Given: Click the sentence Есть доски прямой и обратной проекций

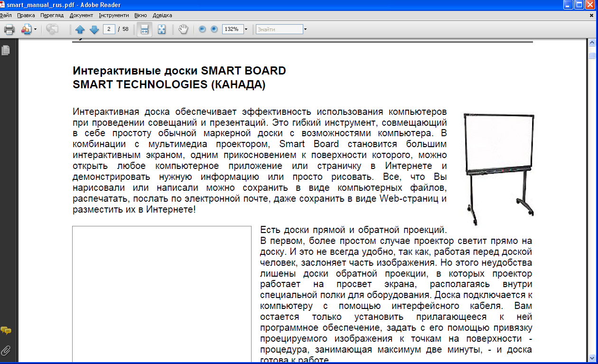Looking at the screenshot, I should (x=354, y=231).
